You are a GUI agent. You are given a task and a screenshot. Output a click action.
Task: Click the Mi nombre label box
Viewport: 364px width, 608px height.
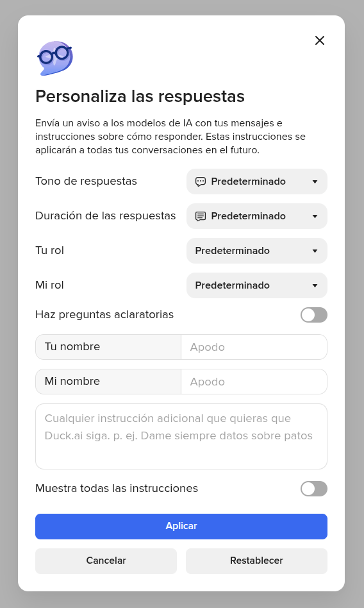108,382
